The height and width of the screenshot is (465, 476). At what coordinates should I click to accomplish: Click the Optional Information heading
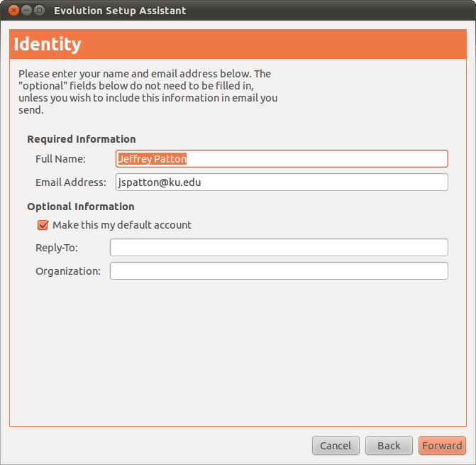80,207
